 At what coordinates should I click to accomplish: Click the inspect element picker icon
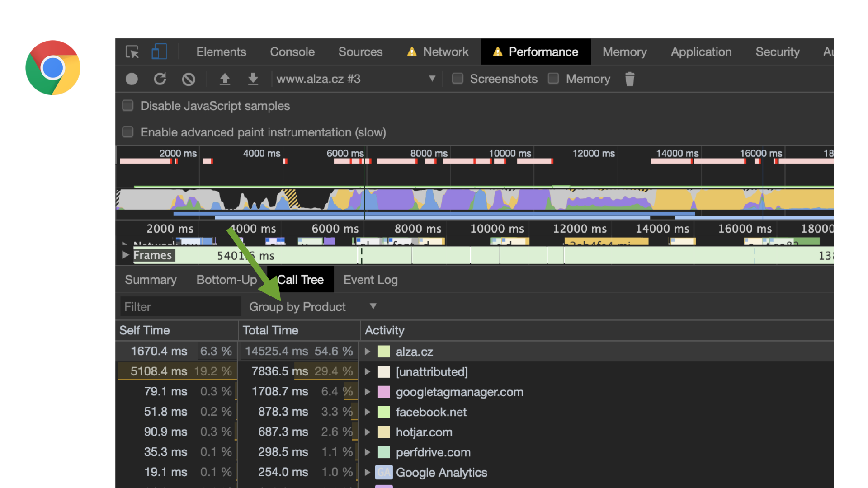click(132, 52)
